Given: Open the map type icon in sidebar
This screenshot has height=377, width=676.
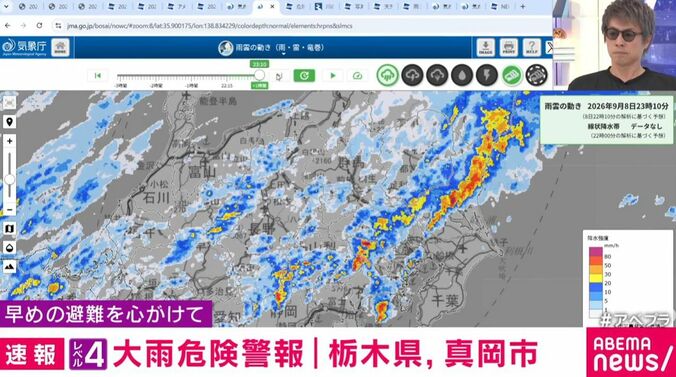Looking at the screenshot, I should coord(9,229).
